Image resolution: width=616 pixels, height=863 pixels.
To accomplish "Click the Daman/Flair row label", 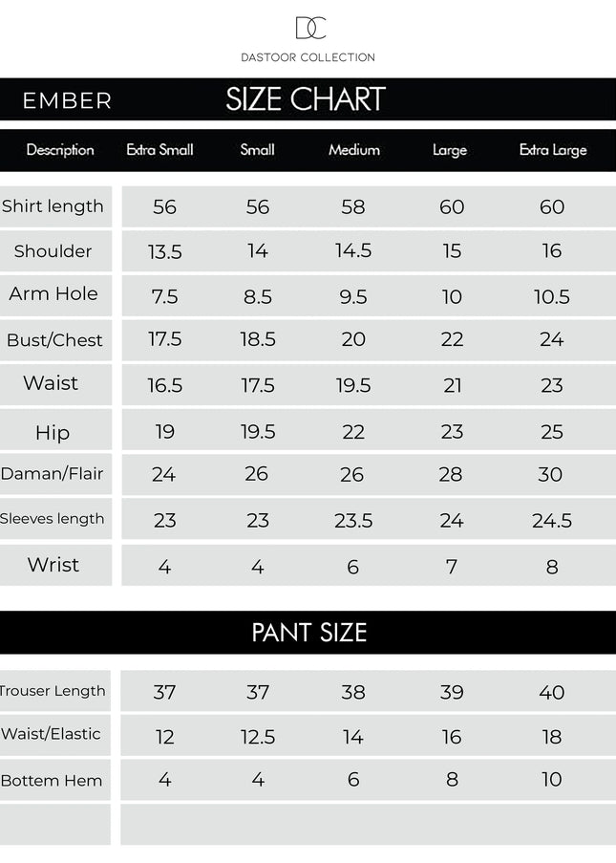I will click(53, 474).
